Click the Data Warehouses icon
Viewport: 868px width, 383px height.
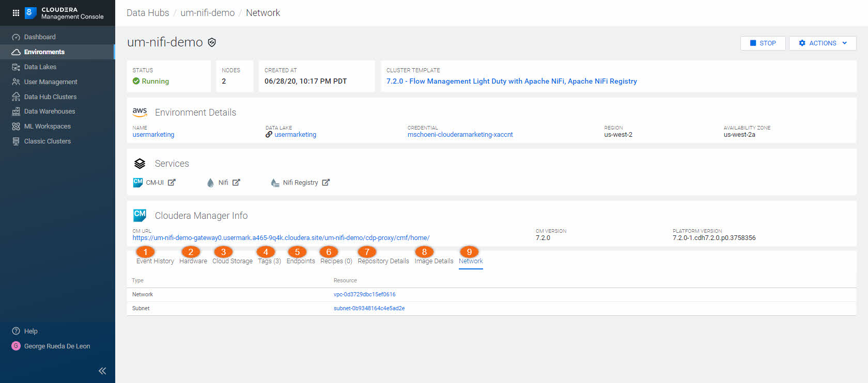[16, 111]
